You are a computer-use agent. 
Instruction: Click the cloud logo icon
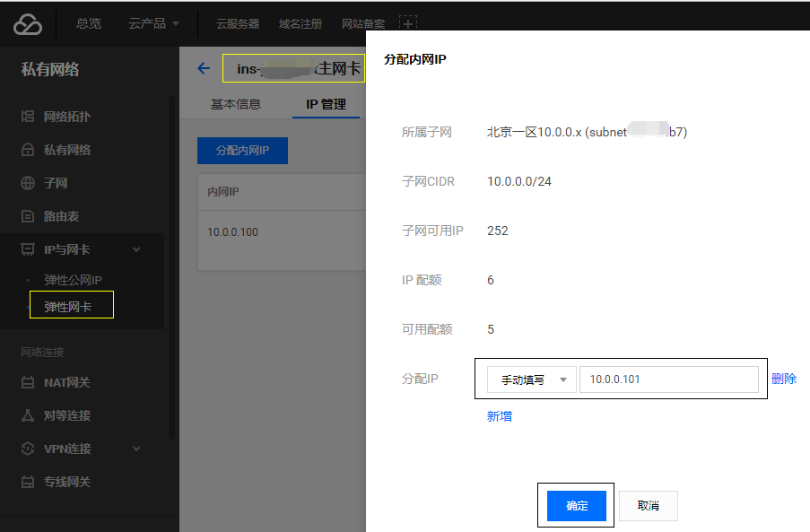pyautogui.click(x=28, y=24)
